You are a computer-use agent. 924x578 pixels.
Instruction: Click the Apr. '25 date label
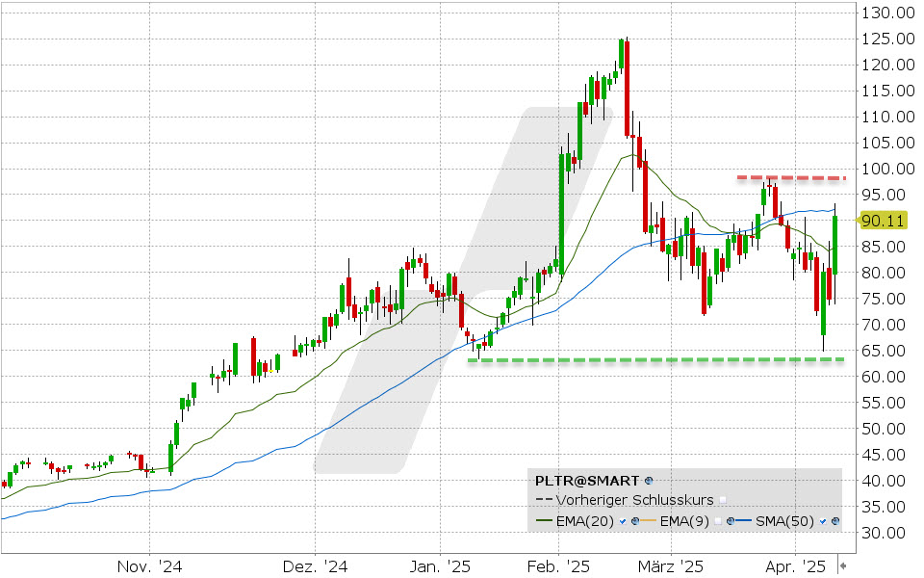(x=796, y=566)
